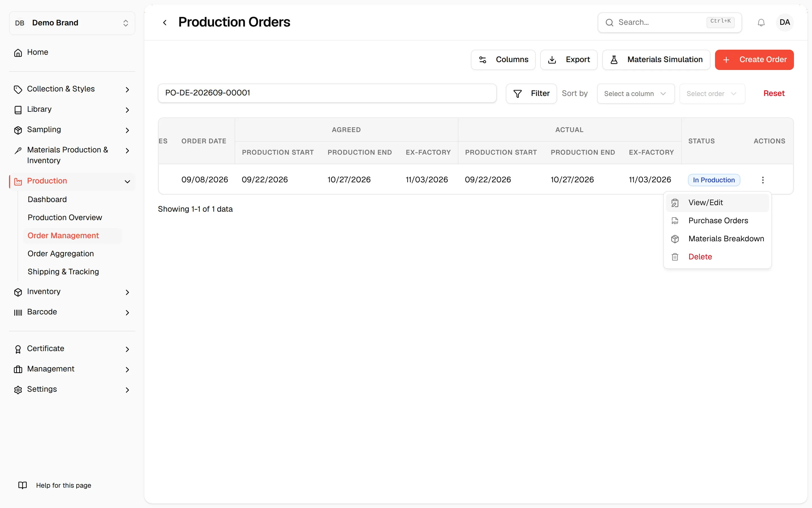Open Order Aggregation in the sidebar
The width and height of the screenshot is (812, 508).
click(61, 254)
